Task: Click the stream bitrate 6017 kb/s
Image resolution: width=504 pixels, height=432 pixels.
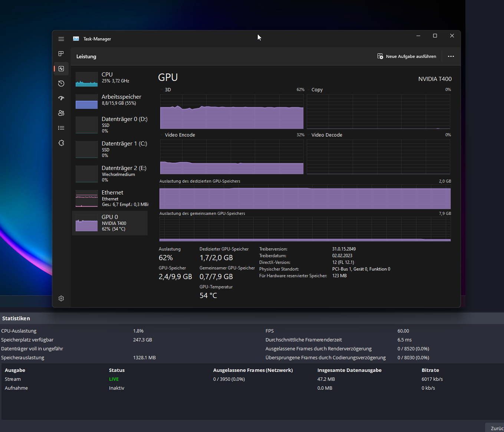Action: click(432, 379)
